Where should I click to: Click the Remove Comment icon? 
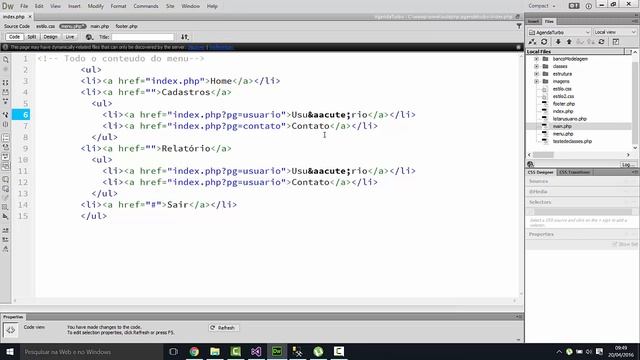click(6, 189)
